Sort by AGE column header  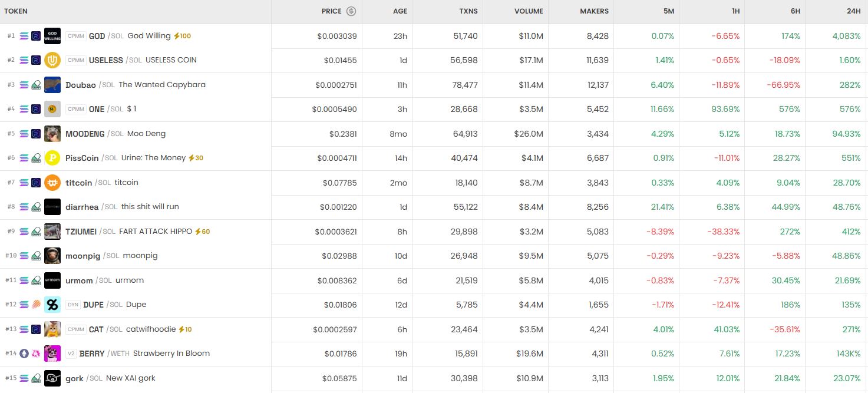[400, 11]
